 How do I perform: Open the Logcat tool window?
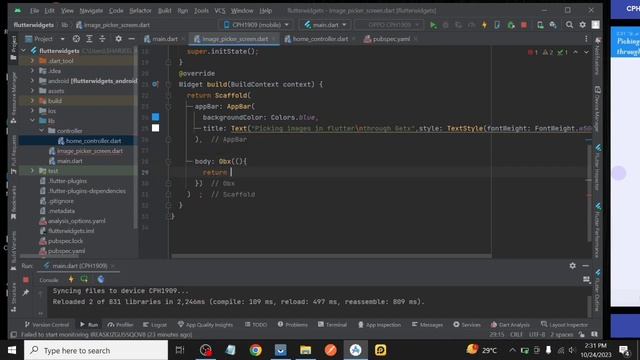click(x=155, y=324)
